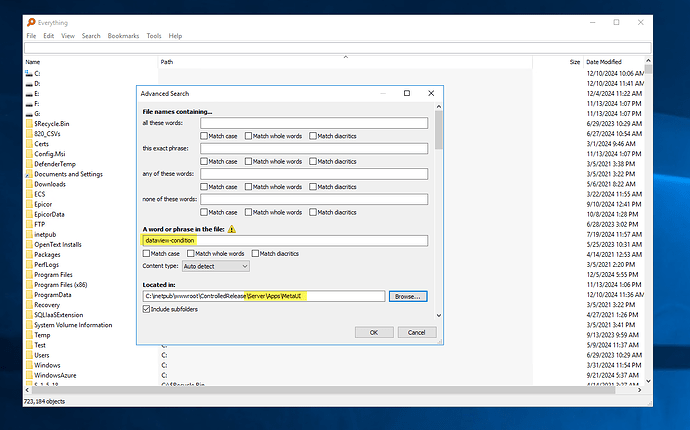Sort results by Date Modified column header
Image resolution: width=690 pixels, height=430 pixels.
coord(613,62)
